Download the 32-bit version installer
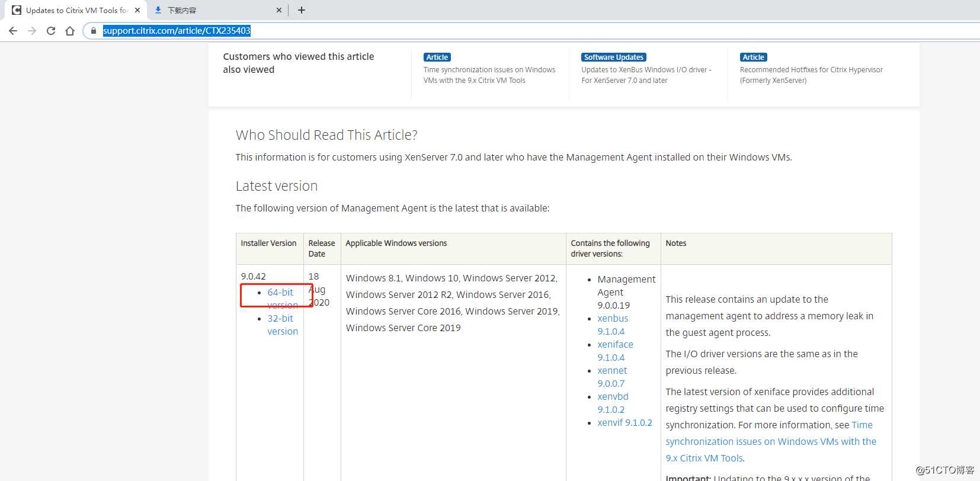The width and height of the screenshot is (980, 481). coord(283,325)
